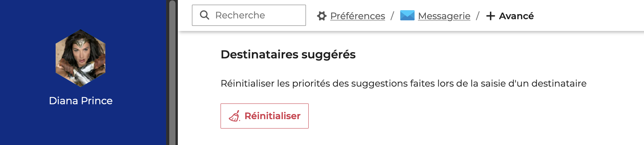This screenshot has height=145, width=644.
Task: Click the description sentence starting with Réinitialiser
Action: [x=403, y=83]
